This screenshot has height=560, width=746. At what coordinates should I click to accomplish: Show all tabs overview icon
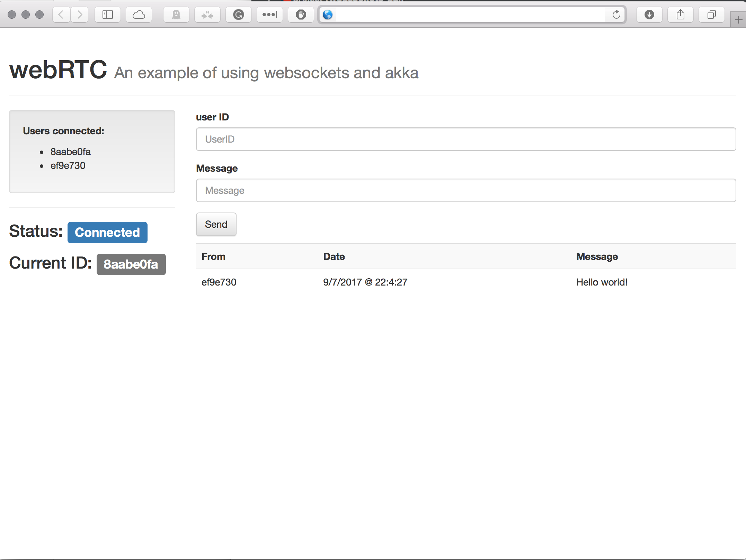coord(712,15)
